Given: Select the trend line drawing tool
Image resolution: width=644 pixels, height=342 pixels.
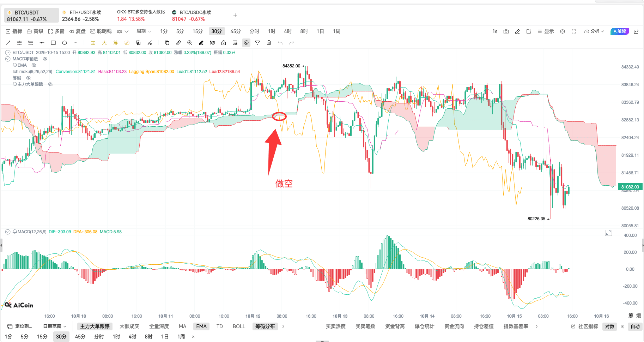Looking at the screenshot, I should tap(8, 43).
